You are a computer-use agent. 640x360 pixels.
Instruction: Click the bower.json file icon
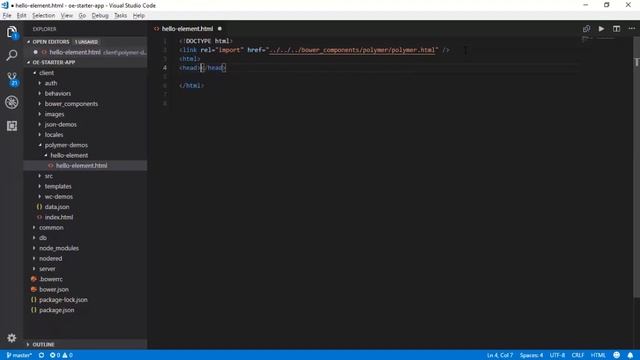33,289
